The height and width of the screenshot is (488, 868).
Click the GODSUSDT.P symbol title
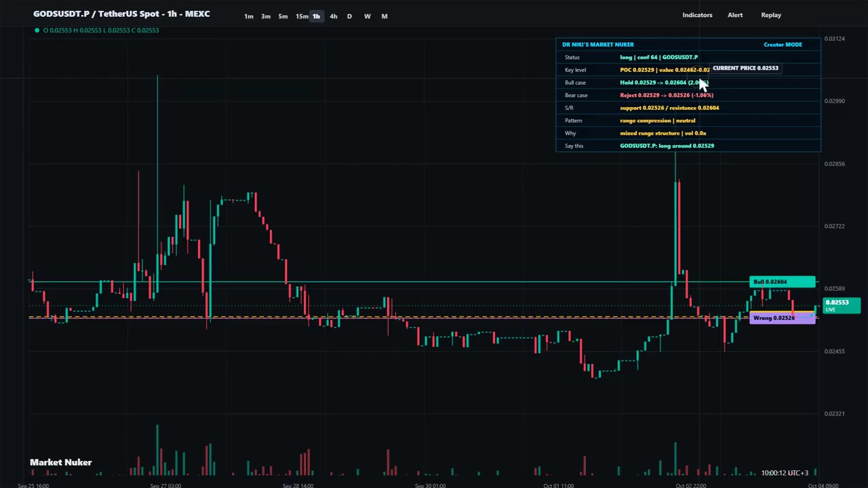[121, 14]
